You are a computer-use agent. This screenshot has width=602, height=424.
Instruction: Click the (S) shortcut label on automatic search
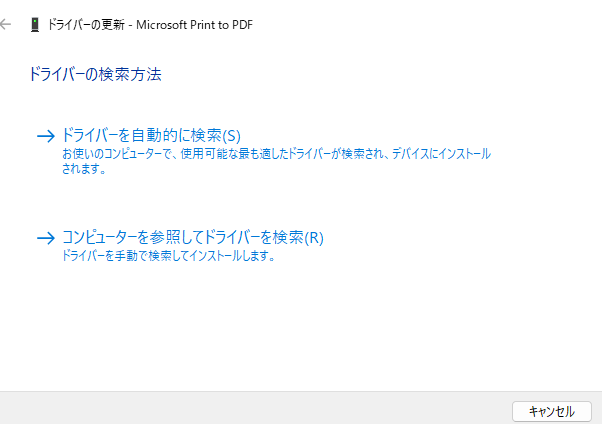click(x=232, y=135)
